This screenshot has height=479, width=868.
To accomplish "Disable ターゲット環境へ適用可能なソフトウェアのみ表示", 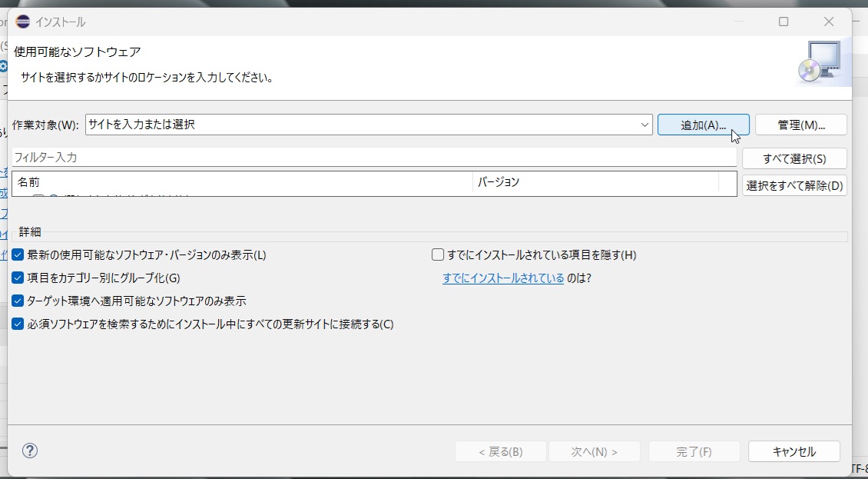I will coord(18,301).
